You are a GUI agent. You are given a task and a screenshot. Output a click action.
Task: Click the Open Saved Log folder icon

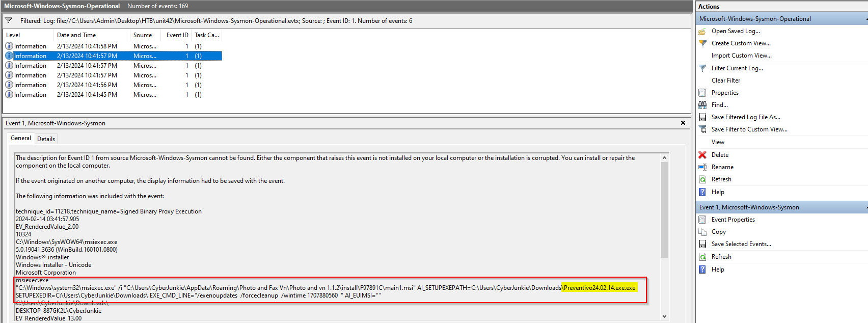tap(702, 31)
